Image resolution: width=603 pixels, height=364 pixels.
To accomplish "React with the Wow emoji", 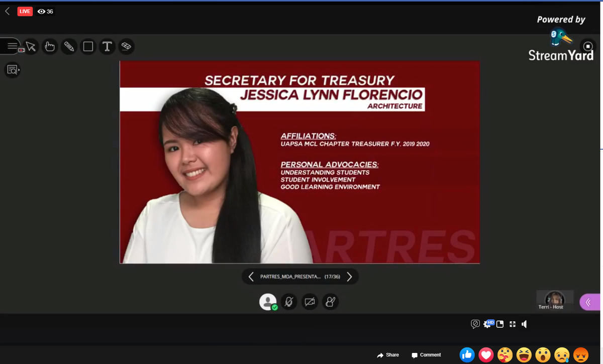I will (543, 355).
